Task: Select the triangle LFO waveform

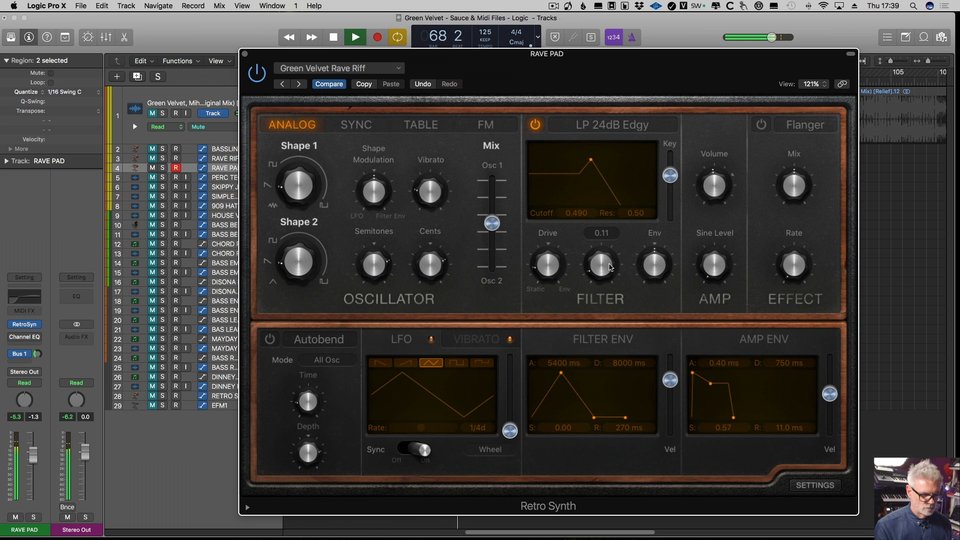Action: click(x=430, y=363)
